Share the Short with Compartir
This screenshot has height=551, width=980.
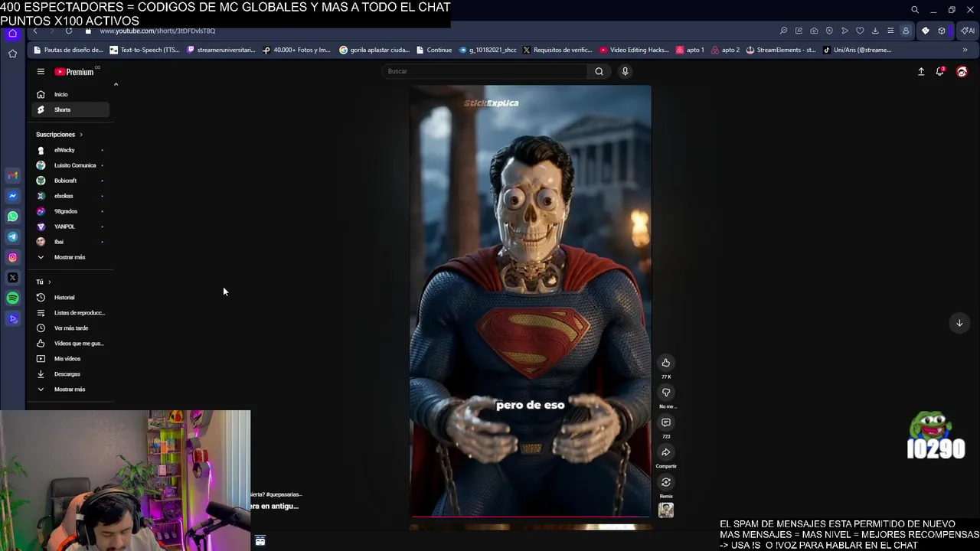[666, 452]
